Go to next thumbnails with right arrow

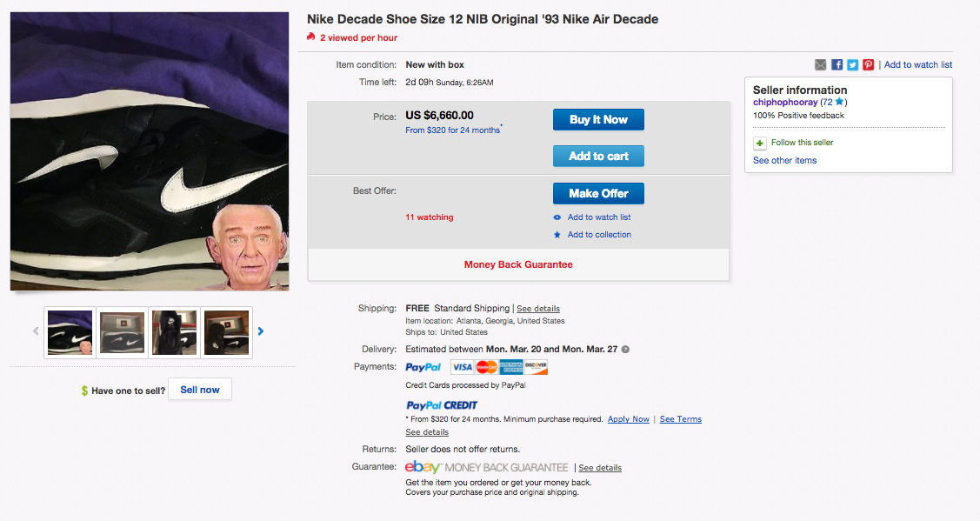261,331
